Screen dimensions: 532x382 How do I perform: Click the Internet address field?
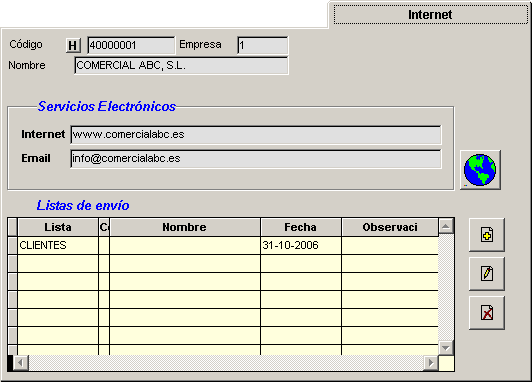tap(256, 135)
